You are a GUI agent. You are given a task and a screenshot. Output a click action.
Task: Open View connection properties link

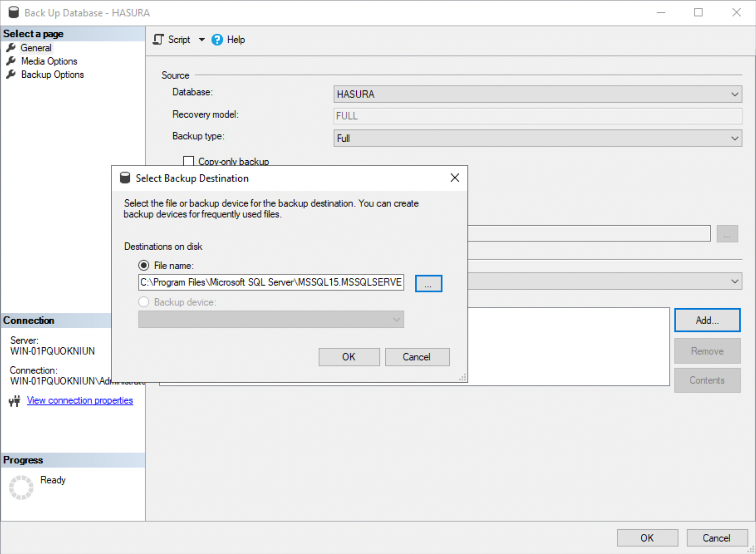click(80, 400)
